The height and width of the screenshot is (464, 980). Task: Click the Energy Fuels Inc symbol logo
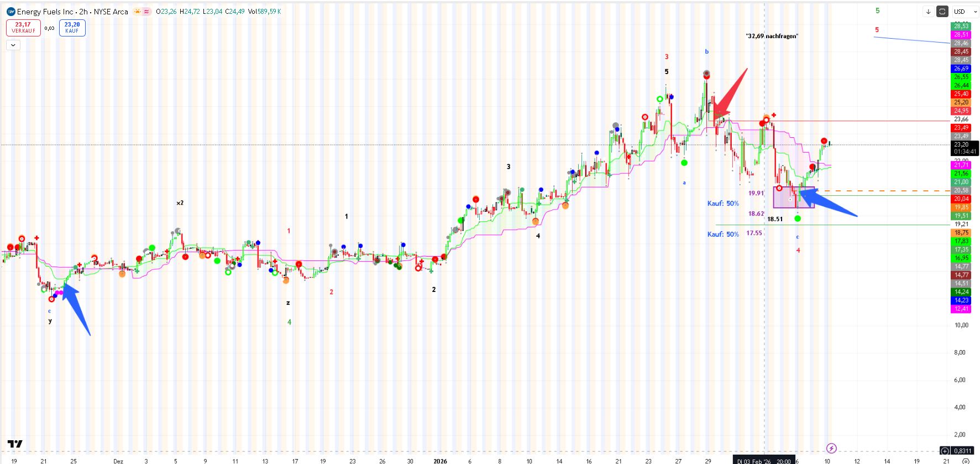(x=11, y=12)
